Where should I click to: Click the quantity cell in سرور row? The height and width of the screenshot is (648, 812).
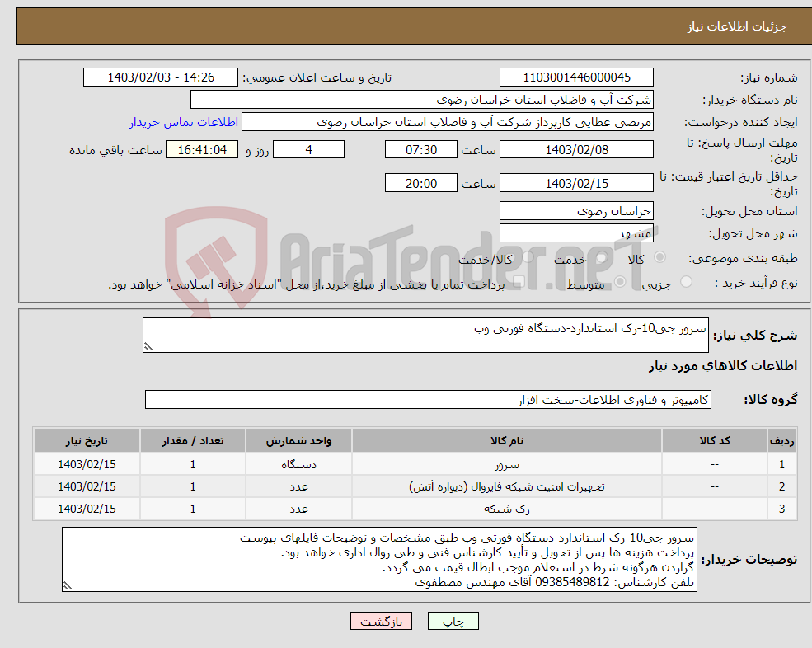[x=193, y=464]
